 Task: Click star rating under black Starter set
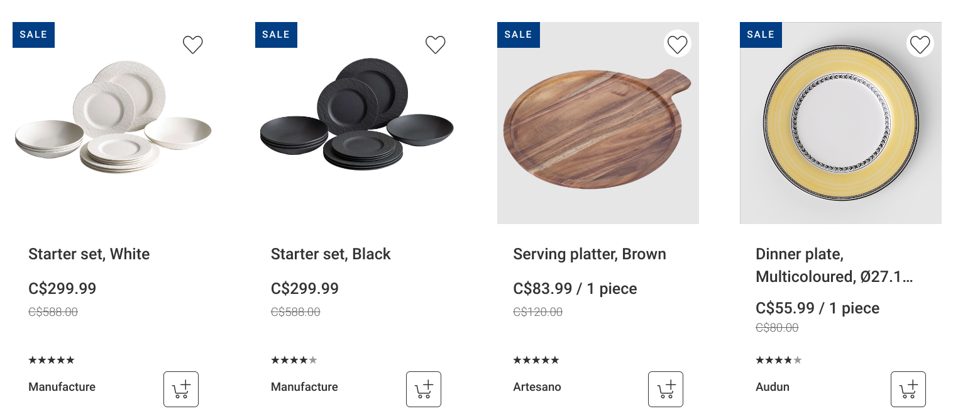pyautogui.click(x=294, y=361)
